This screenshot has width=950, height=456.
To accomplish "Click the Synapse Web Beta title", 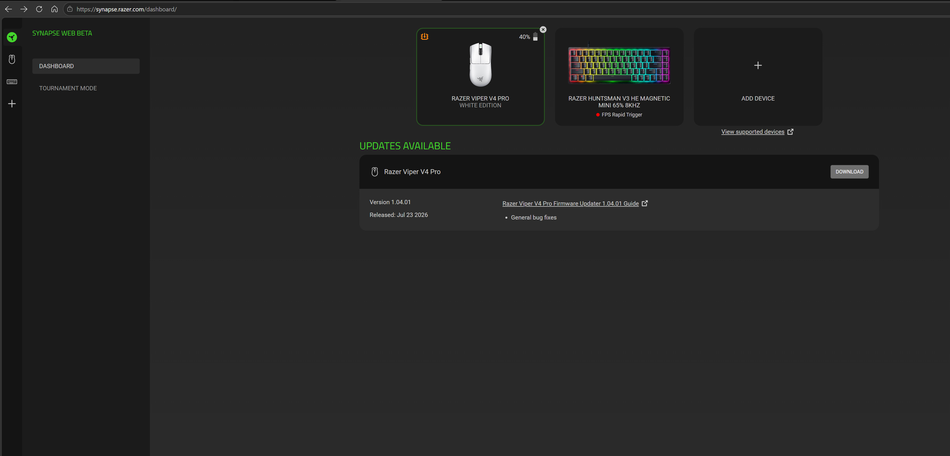I will pos(62,33).
